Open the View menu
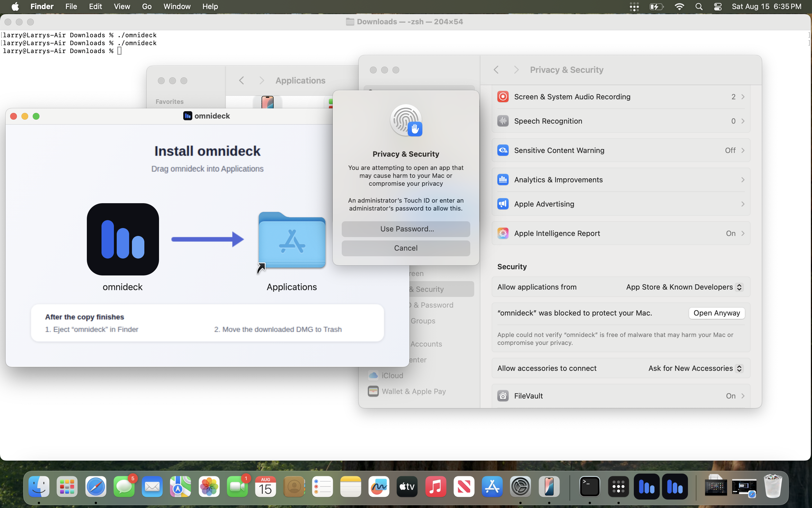The width and height of the screenshot is (812, 508). (122, 6)
